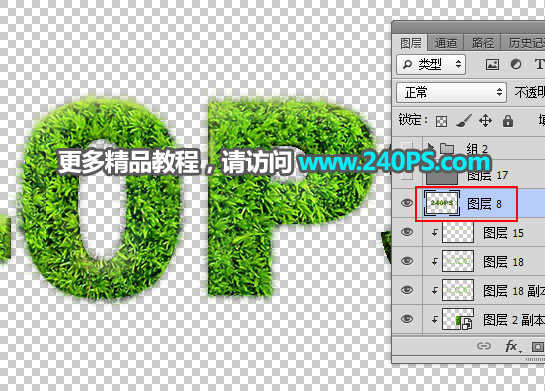Click the link layers chain icon

pyautogui.click(x=483, y=346)
